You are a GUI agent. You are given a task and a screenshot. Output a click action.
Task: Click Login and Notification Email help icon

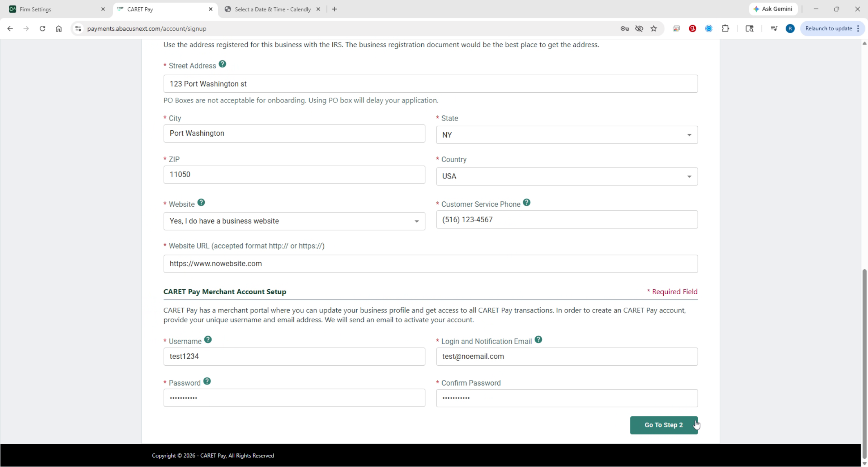click(538, 340)
